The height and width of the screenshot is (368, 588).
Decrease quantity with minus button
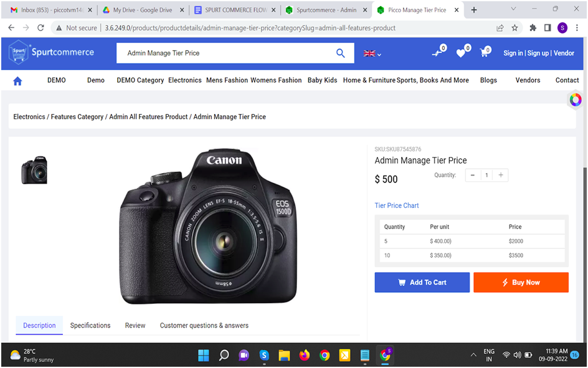[x=473, y=175]
